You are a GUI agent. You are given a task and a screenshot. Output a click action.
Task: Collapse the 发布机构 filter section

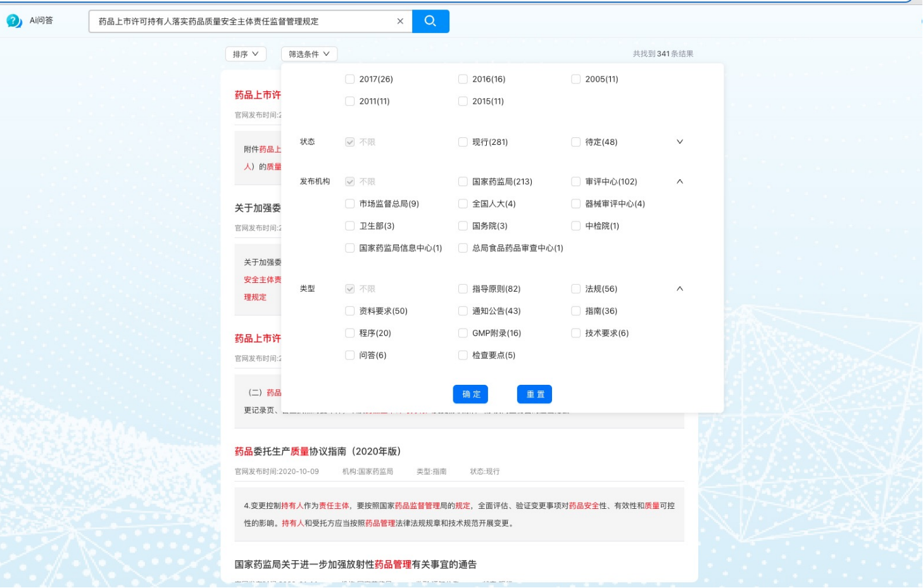680,182
